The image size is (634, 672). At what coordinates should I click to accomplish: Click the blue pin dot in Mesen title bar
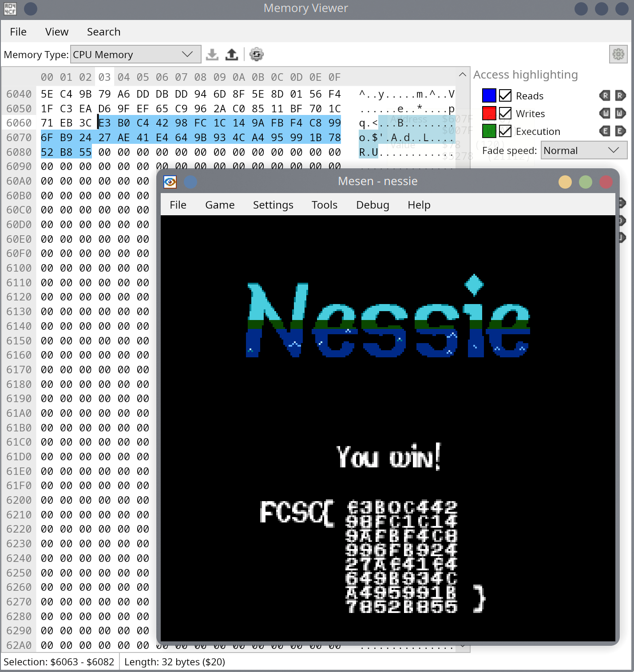(x=190, y=182)
